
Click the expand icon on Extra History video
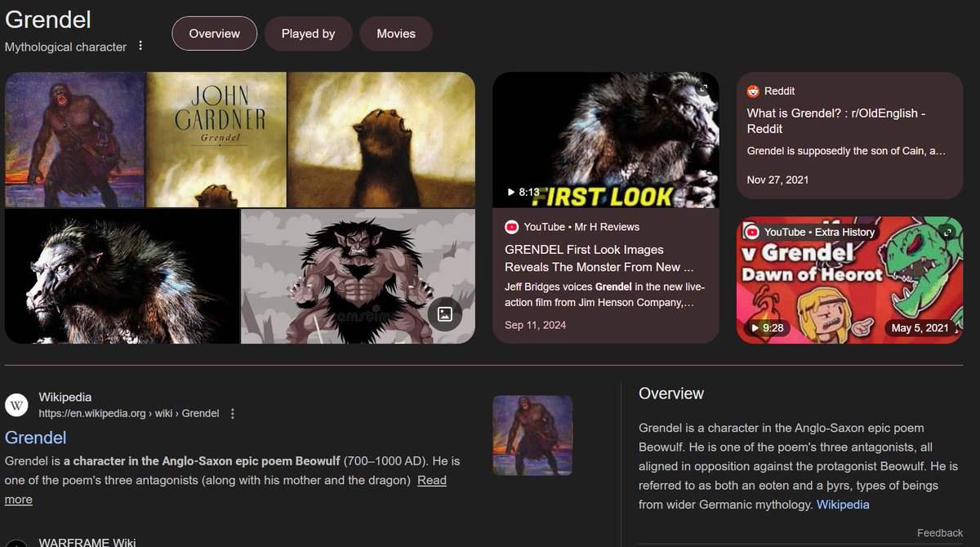(x=947, y=233)
